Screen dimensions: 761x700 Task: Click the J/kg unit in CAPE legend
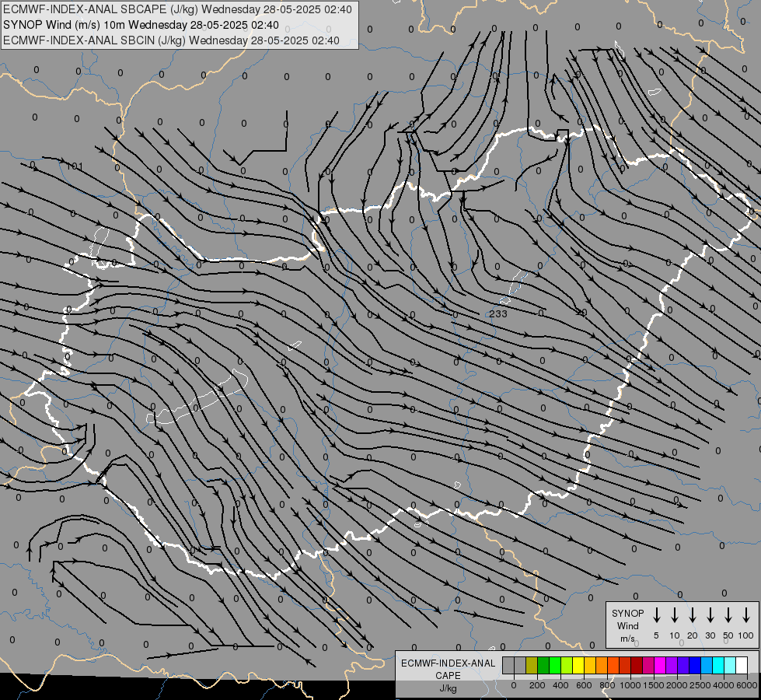pyautogui.click(x=448, y=688)
